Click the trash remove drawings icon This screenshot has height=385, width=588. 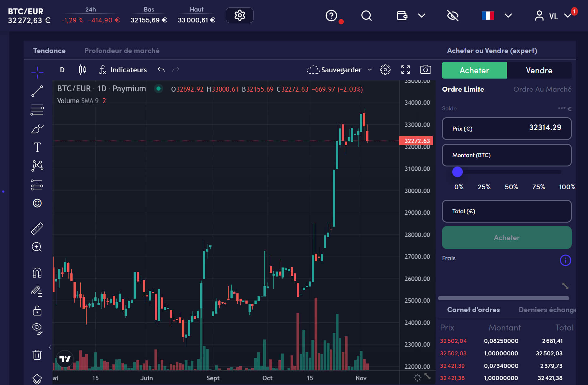pos(37,354)
